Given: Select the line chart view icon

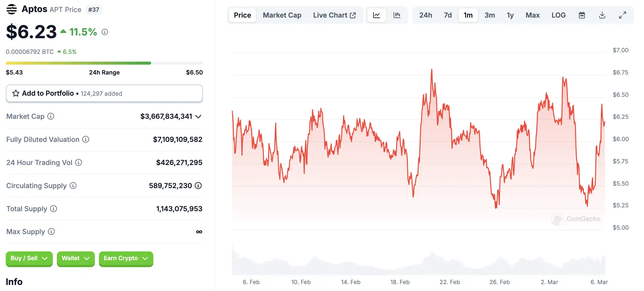Looking at the screenshot, I should tap(376, 15).
